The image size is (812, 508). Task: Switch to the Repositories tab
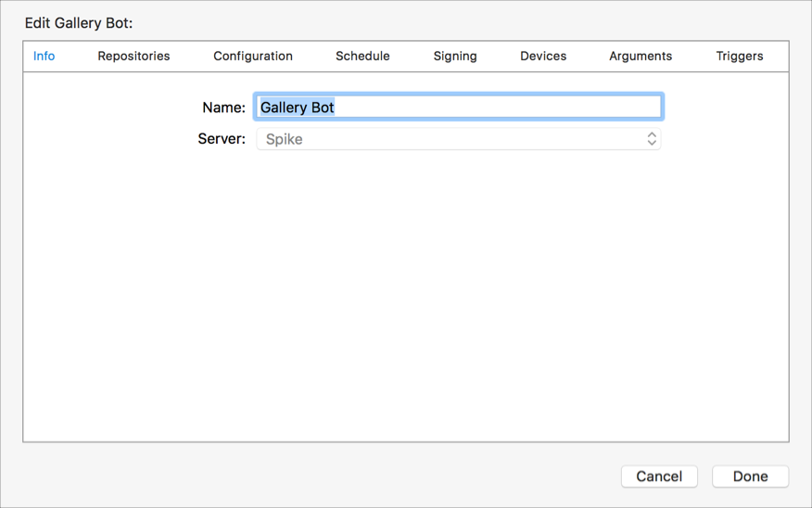point(133,56)
